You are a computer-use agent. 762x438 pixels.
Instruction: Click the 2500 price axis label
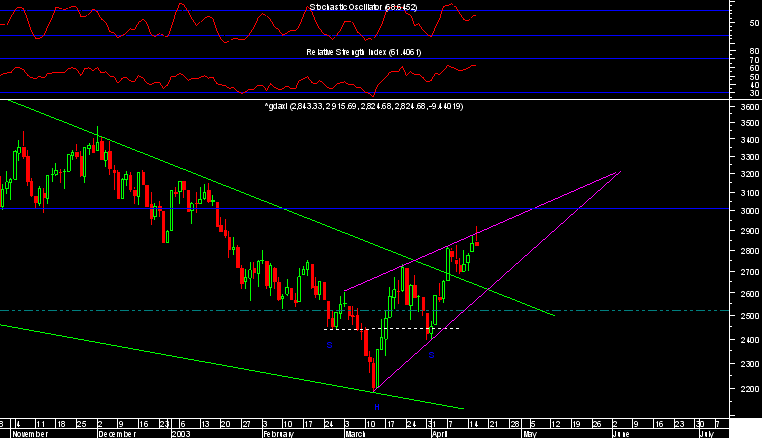tap(750, 316)
